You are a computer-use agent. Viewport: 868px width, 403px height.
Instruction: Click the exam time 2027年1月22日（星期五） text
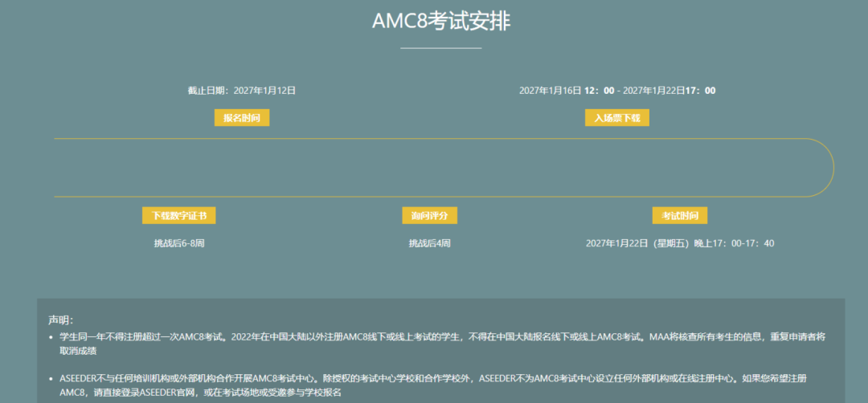[680, 243]
